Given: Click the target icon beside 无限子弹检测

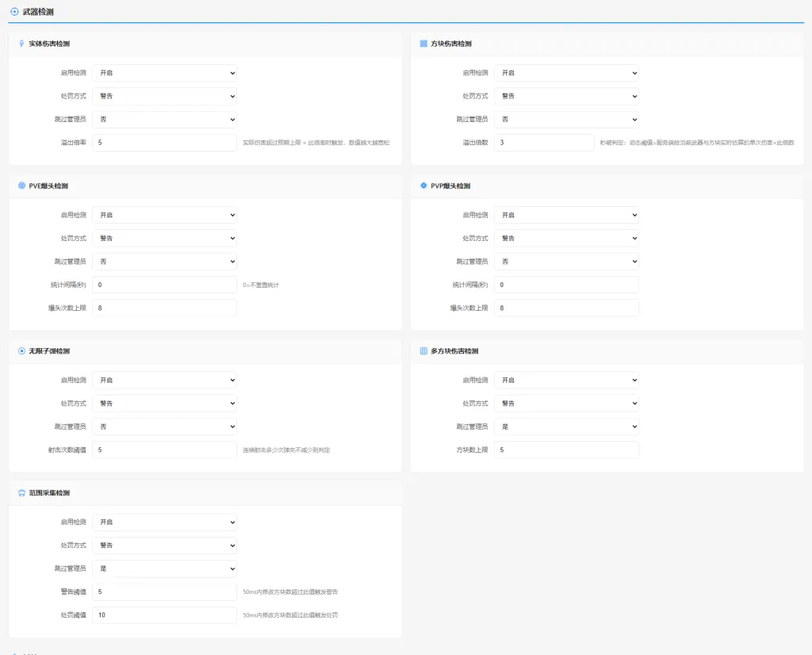Looking at the screenshot, I should pyautogui.click(x=21, y=350).
